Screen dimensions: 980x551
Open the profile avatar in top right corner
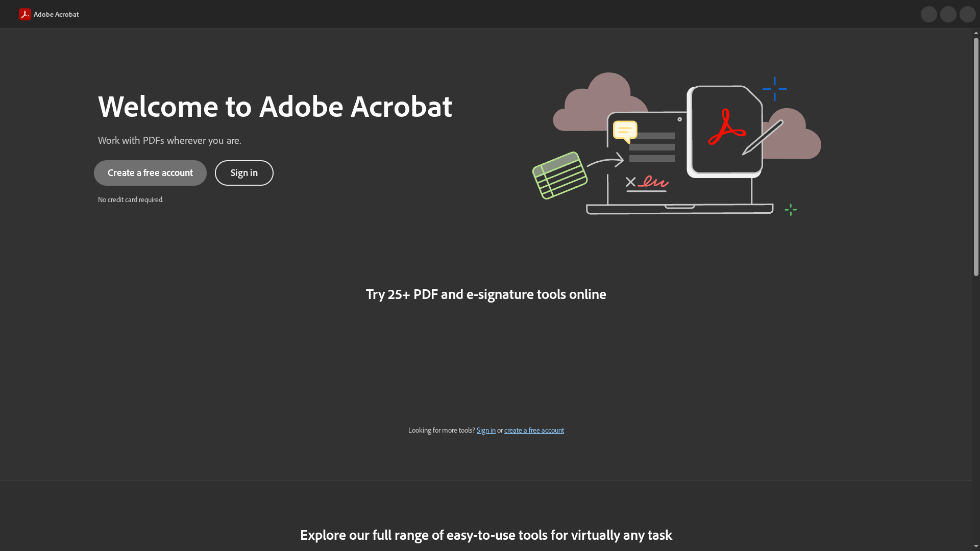[x=967, y=14]
